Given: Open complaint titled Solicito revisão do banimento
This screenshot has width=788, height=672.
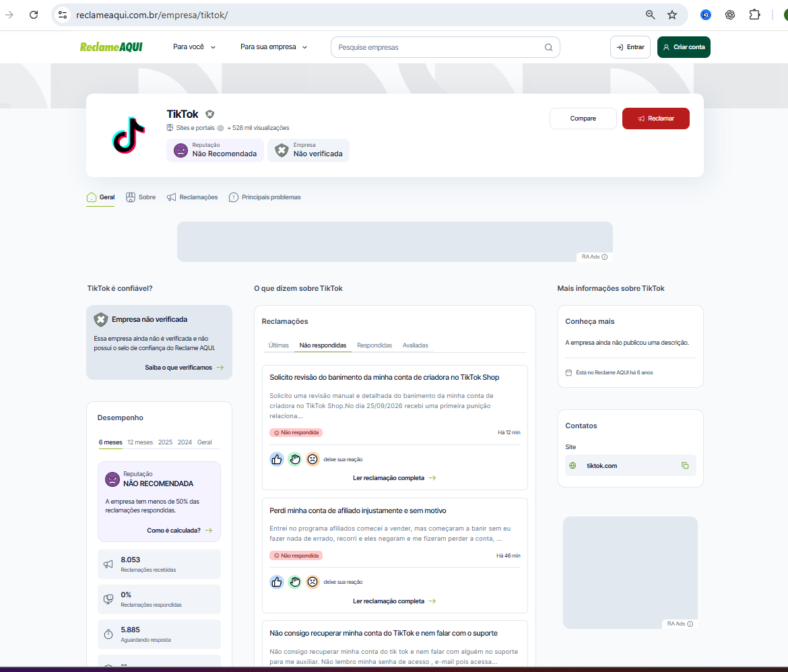Looking at the screenshot, I should [x=385, y=377].
